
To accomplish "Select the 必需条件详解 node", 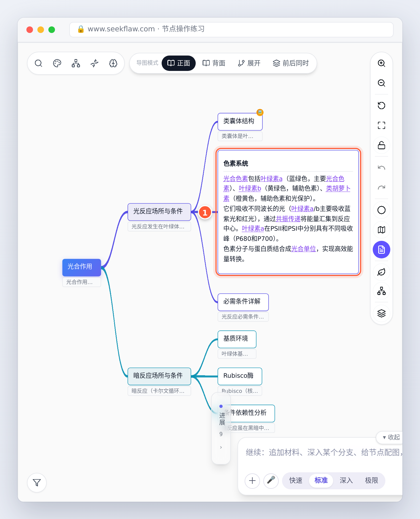I will point(243,302).
